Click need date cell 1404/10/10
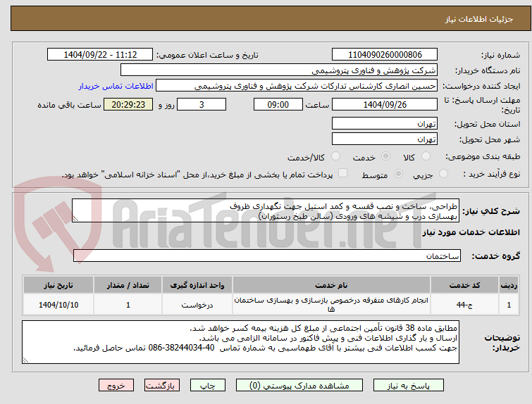Screen dimensions: 532x404 coord(58,305)
